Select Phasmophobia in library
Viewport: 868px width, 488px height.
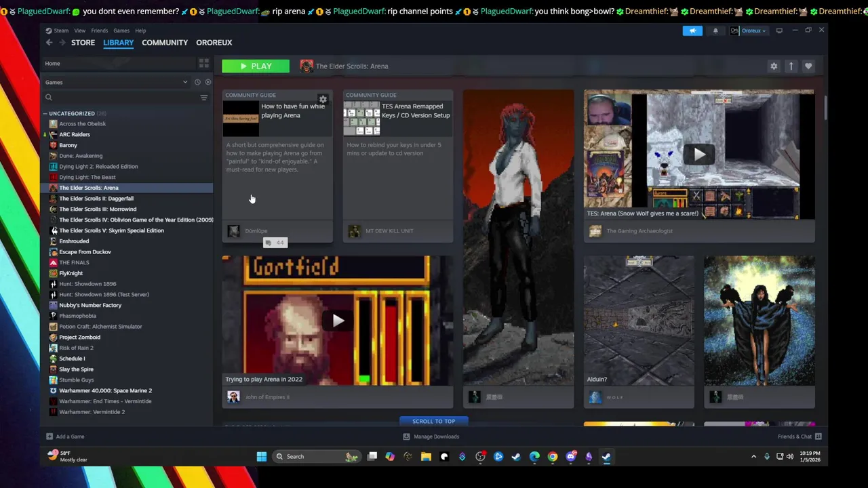click(77, 316)
